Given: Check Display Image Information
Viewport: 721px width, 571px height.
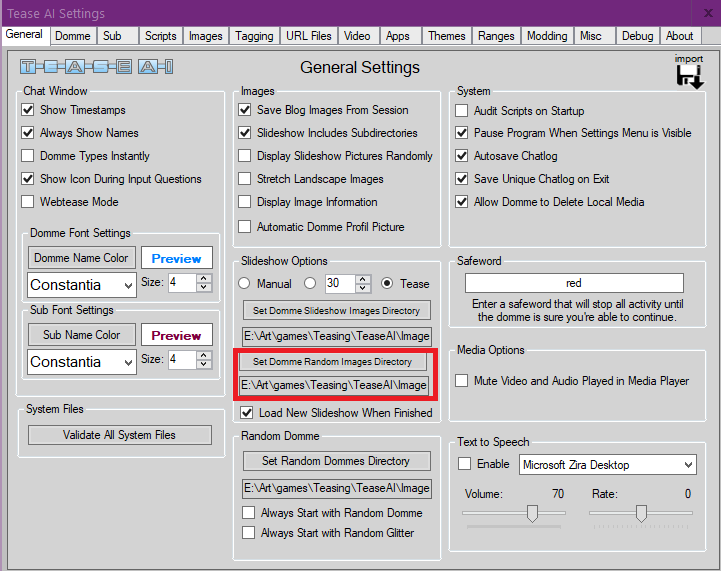Looking at the screenshot, I should (x=245, y=201).
